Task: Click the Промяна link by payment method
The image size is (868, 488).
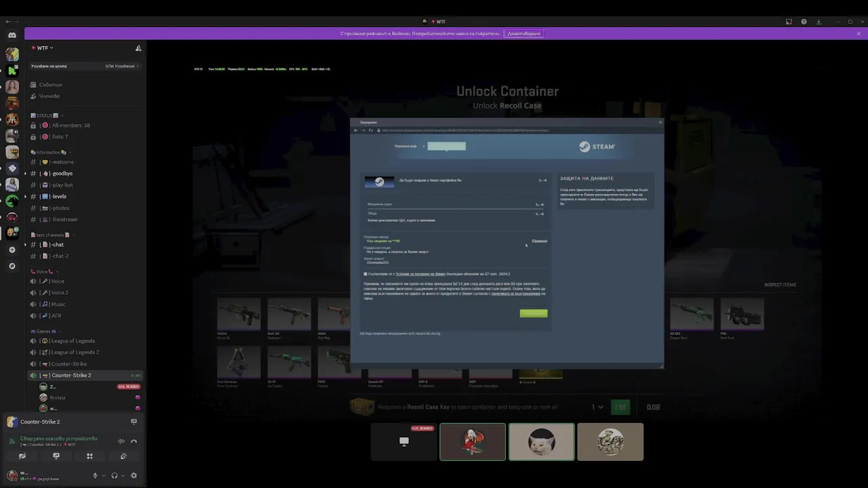Action: pos(540,241)
